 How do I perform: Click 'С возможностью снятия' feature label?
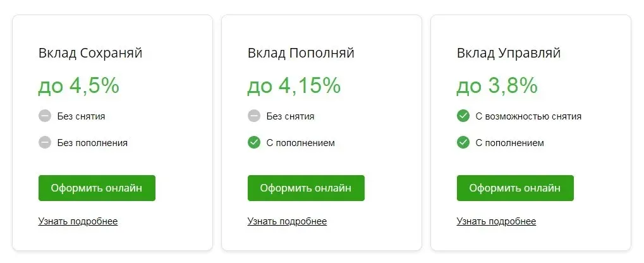528,116
